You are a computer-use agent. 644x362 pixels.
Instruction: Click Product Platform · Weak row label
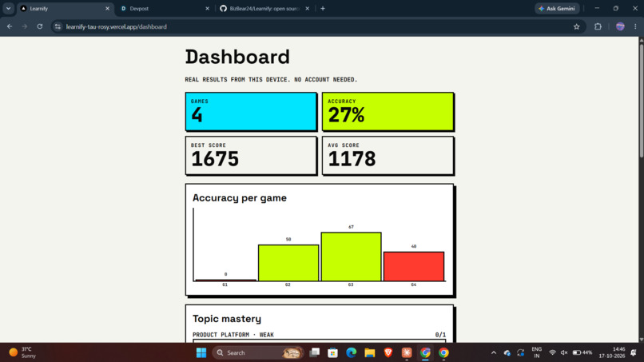tap(233, 335)
